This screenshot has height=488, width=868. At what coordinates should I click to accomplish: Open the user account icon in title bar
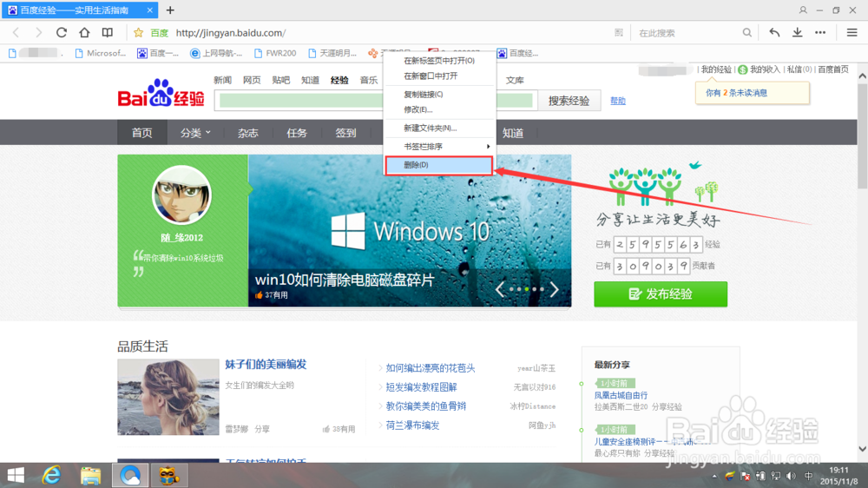[803, 10]
